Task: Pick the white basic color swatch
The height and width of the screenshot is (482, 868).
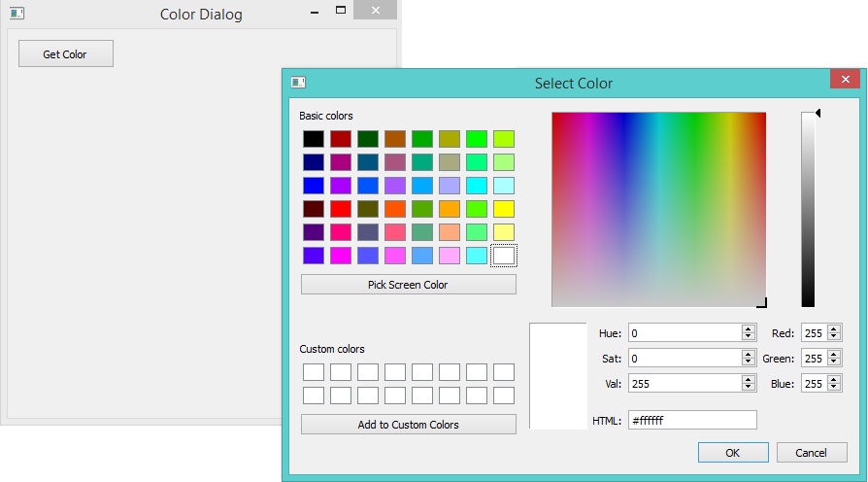Action: point(503,256)
